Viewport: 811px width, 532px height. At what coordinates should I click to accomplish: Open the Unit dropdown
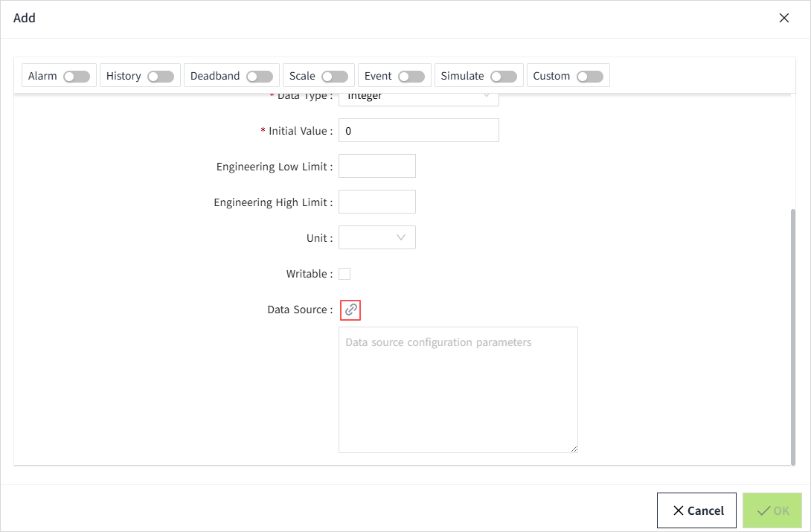click(377, 237)
